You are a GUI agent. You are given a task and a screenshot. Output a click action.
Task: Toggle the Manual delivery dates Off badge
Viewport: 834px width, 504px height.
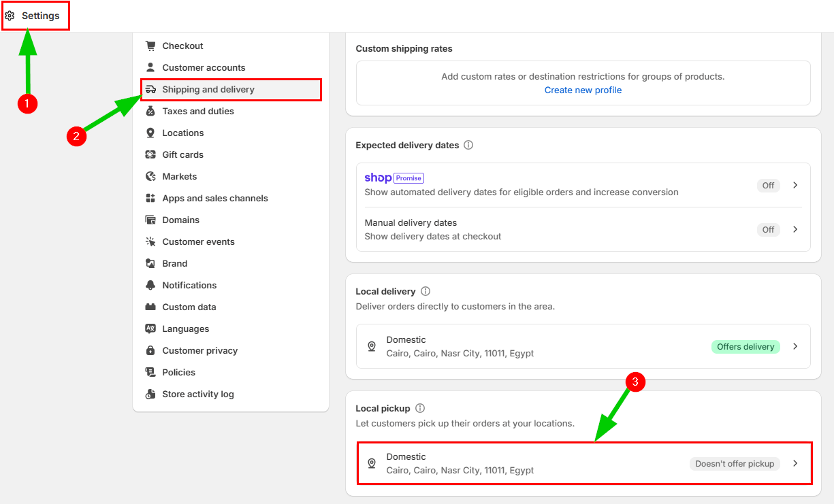click(768, 229)
